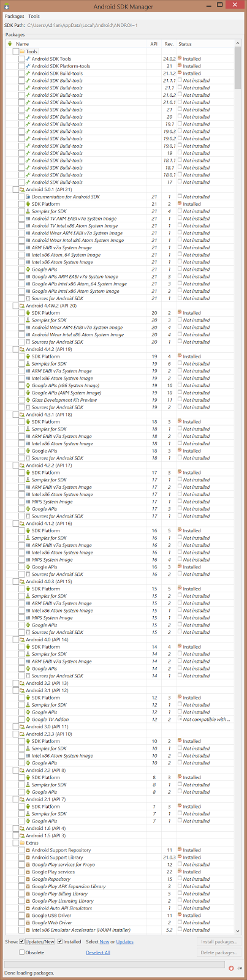Viewport: 247px width, 980px height.
Task: Click the Google TV Addon icon
Action: pyautogui.click(x=28, y=720)
